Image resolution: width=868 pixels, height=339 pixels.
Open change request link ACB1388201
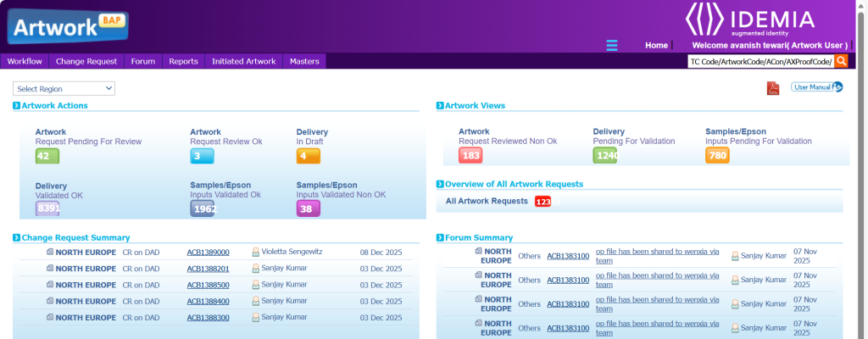pos(208,269)
